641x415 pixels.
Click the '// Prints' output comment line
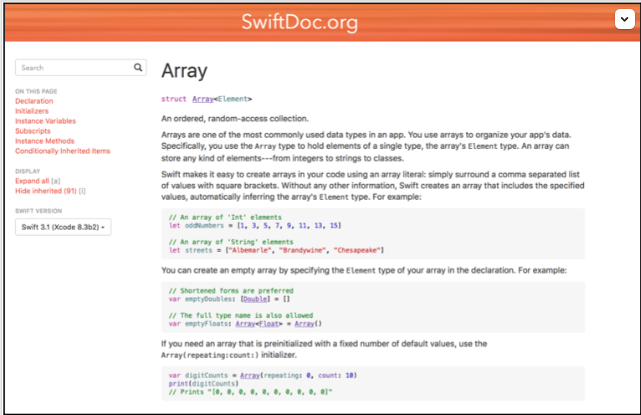point(251,392)
